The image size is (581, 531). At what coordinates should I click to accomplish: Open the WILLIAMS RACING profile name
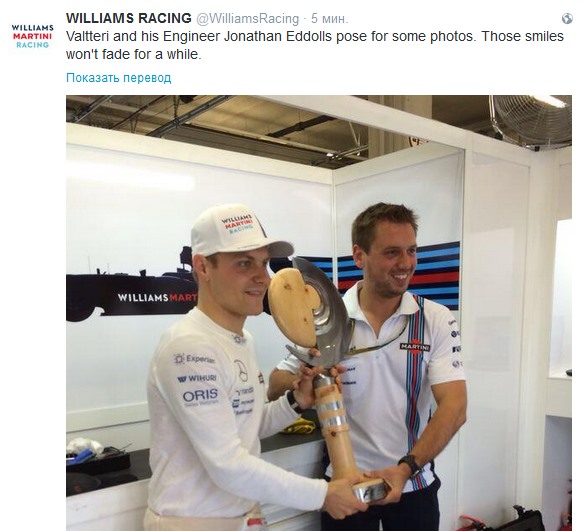coord(129,18)
